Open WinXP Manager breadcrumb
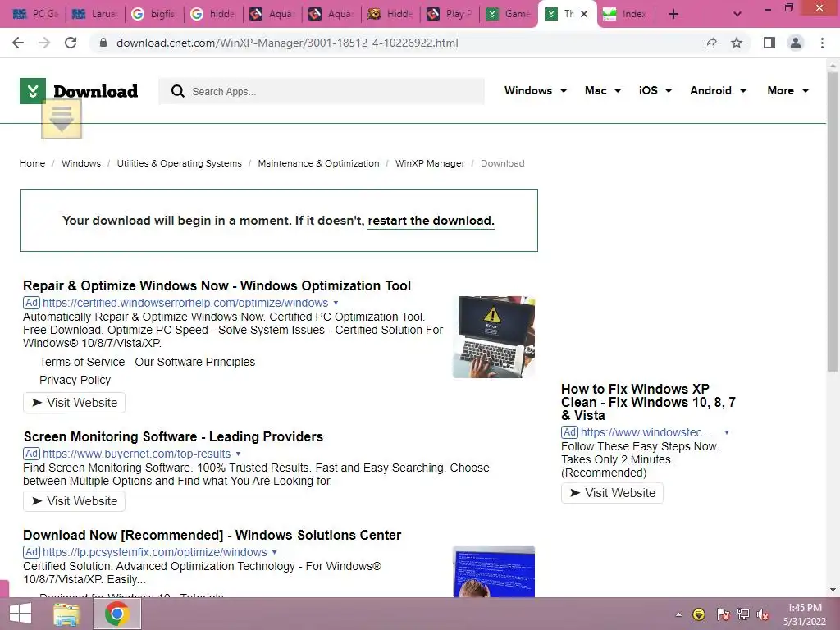Image resolution: width=840 pixels, height=630 pixels. [430, 163]
